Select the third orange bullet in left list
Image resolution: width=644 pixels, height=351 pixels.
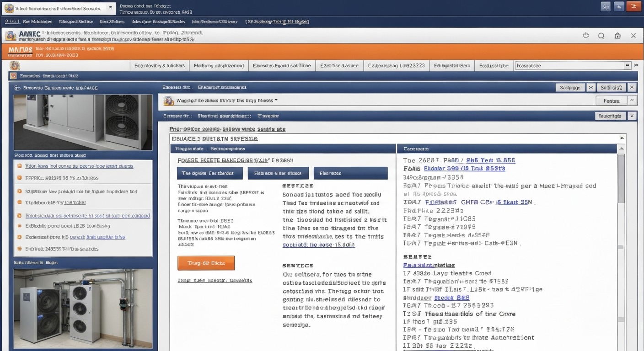click(x=20, y=191)
